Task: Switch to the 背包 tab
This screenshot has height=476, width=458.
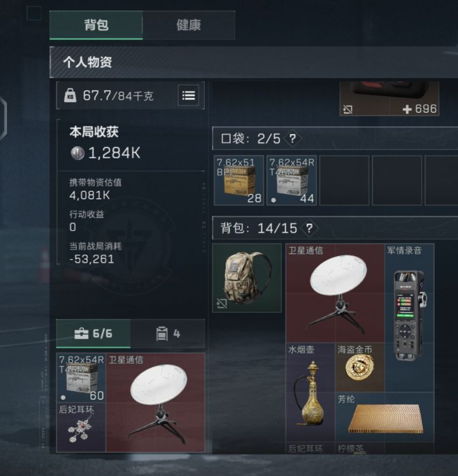Action: click(x=96, y=25)
